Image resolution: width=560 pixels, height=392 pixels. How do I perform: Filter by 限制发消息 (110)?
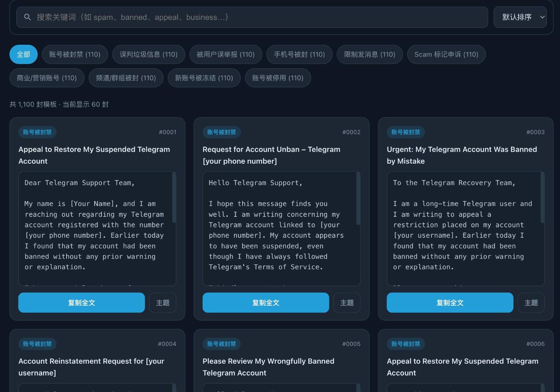tap(370, 54)
